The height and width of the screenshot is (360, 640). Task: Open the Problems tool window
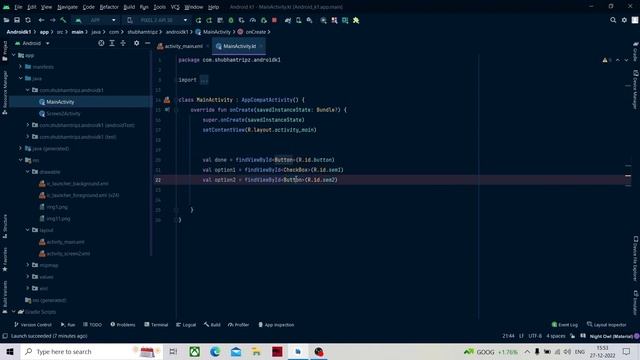coord(123,325)
